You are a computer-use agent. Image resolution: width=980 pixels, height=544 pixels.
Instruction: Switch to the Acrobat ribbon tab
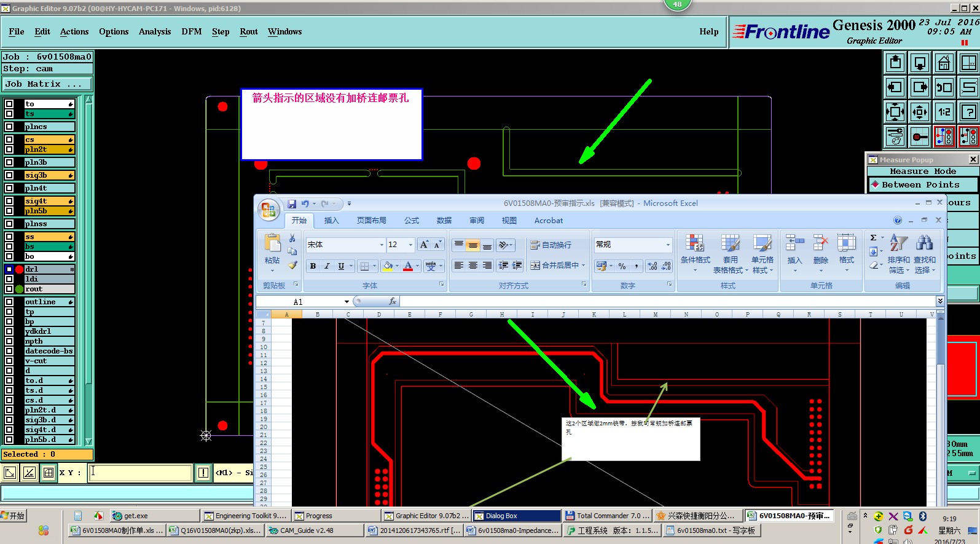click(549, 221)
